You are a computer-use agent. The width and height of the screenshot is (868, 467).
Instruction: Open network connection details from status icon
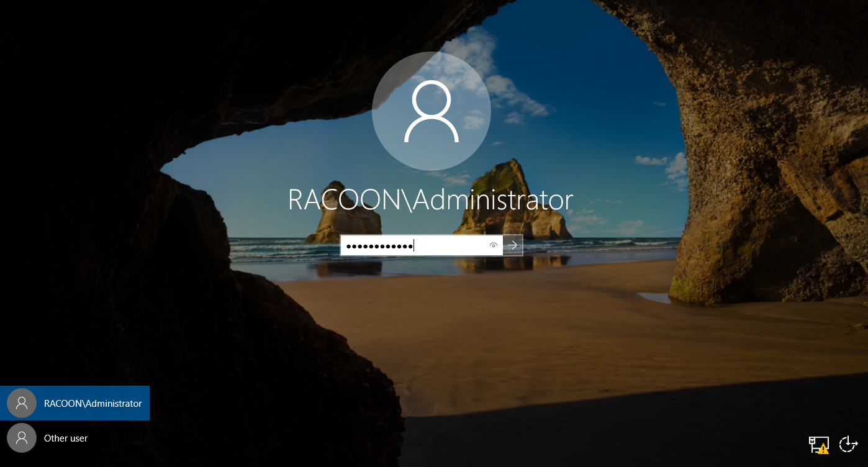[818, 444]
